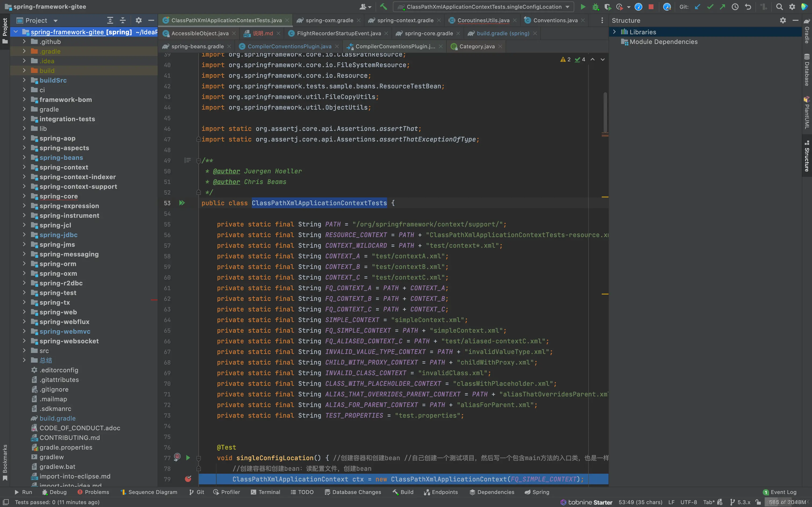Click the green Run button in toolbar

click(583, 7)
